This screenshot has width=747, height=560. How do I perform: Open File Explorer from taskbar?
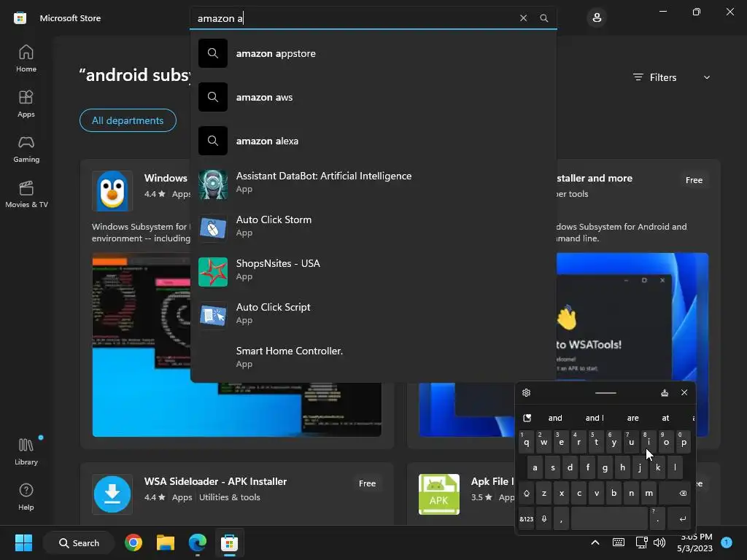[166, 542]
